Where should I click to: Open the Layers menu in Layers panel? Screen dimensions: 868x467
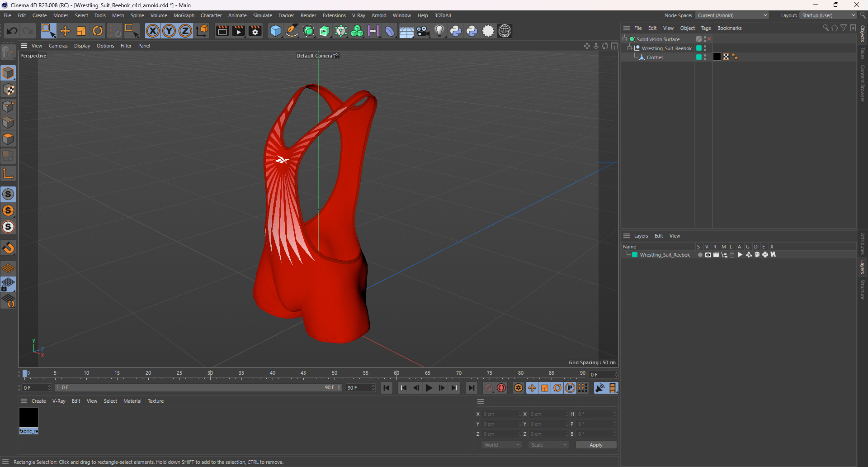[641, 236]
